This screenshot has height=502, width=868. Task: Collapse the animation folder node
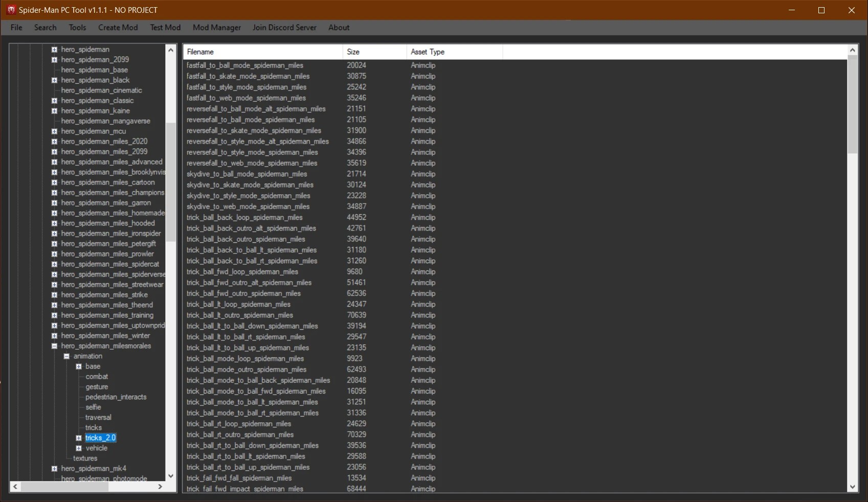click(x=66, y=356)
